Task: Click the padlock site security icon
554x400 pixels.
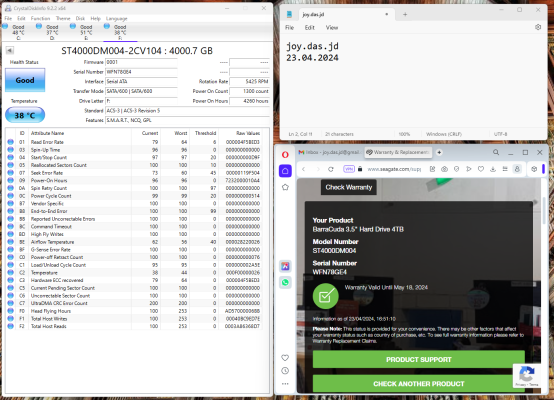Action: coord(360,169)
